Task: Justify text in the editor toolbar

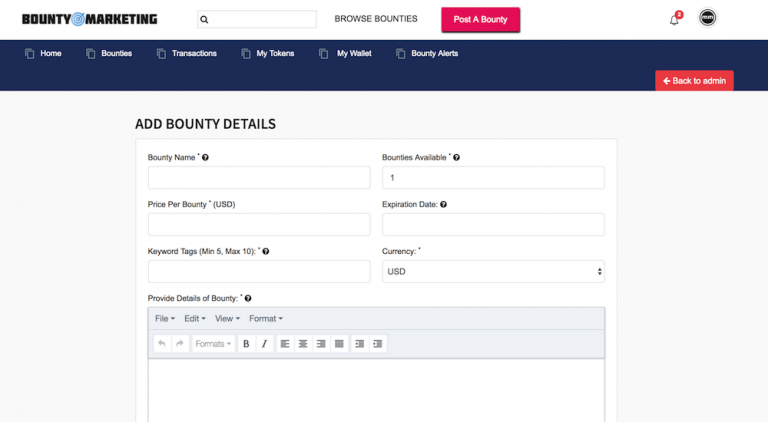Action: point(339,344)
